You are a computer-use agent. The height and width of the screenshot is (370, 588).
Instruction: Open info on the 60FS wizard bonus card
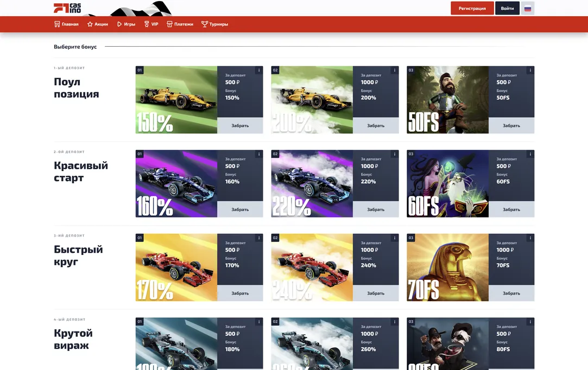click(x=529, y=154)
